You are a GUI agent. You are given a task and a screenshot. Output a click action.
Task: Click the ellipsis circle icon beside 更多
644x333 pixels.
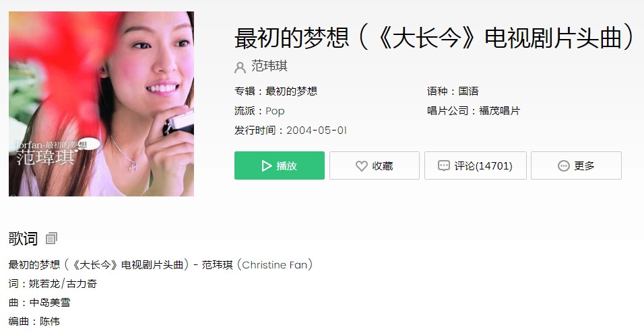coord(563,165)
